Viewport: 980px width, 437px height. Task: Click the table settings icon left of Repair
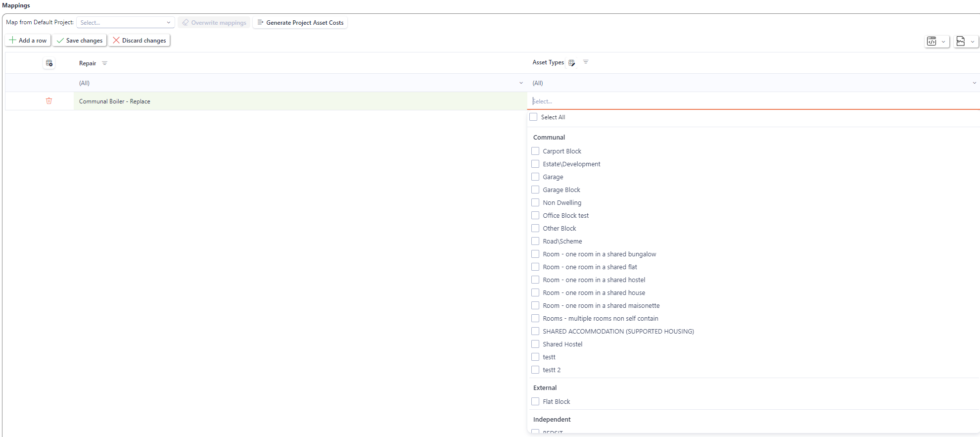49,63
